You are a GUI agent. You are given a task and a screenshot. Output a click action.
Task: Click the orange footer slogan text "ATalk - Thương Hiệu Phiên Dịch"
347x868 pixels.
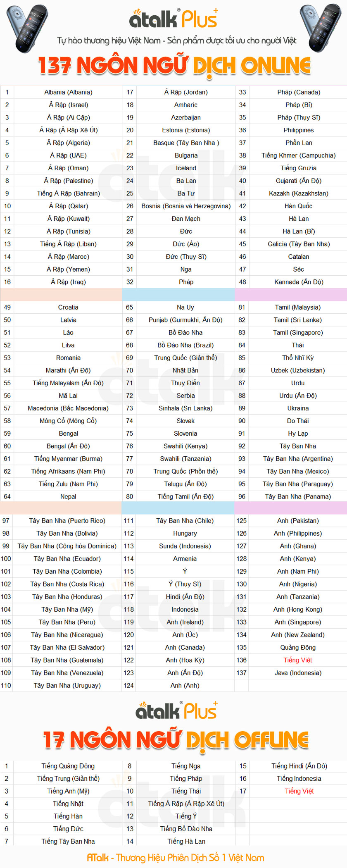tap(176, 858)
